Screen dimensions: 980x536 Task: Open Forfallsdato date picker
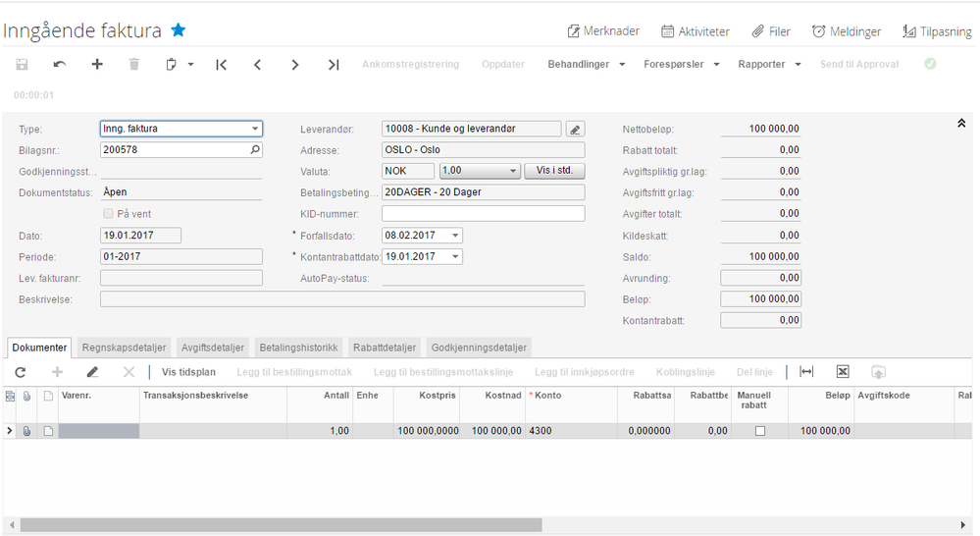[x=455, y=236]
